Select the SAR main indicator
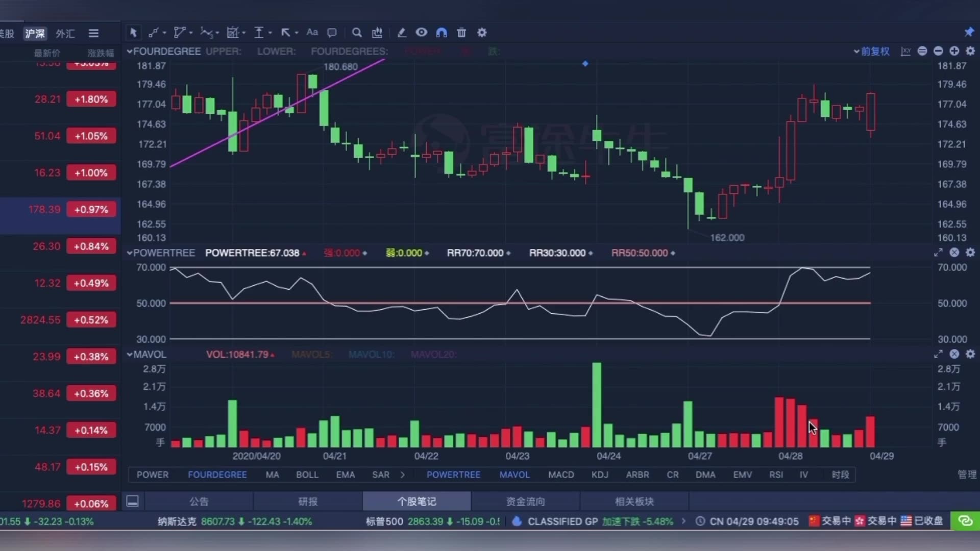Screen dimensions: 980x551 coord(381,475)
